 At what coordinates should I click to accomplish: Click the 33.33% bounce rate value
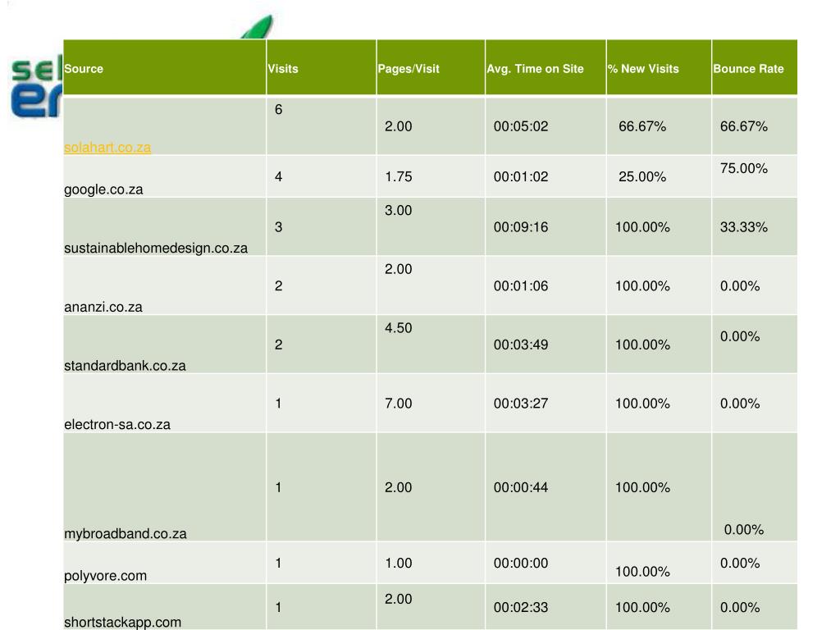click(x=743, y=227)
